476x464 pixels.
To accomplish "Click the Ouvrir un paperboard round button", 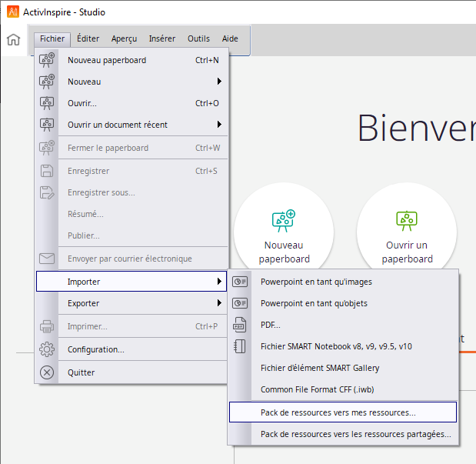I will [407, 232].
